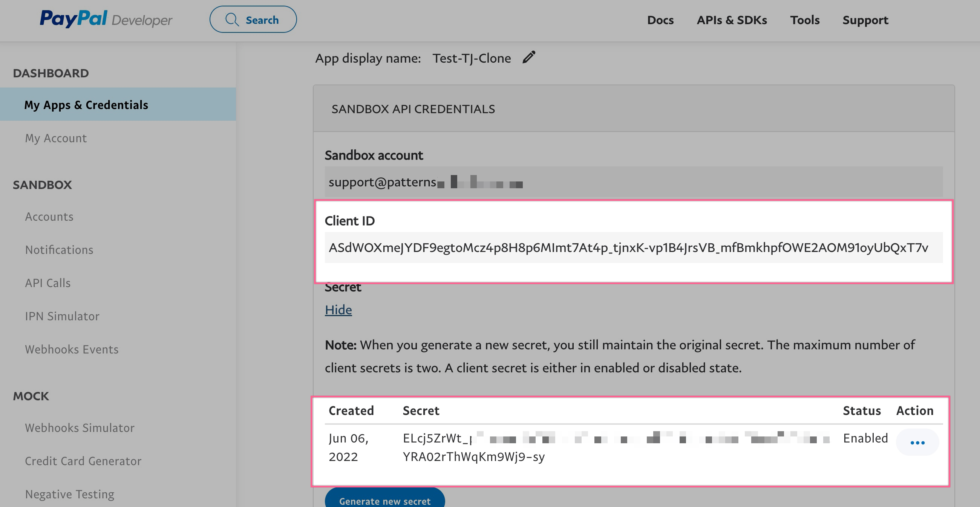Open API Calls in sidebar
Viewport: 980px width, 507px height.
47,283
